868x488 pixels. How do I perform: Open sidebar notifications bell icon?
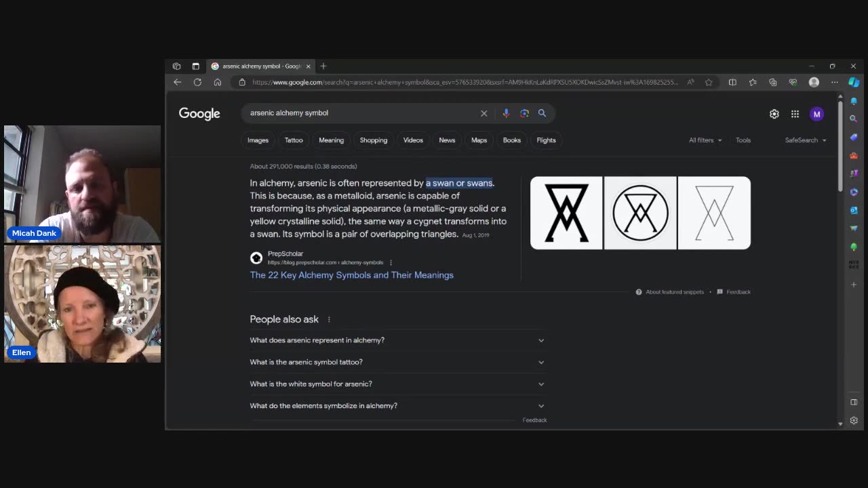[x=854, y=101]
